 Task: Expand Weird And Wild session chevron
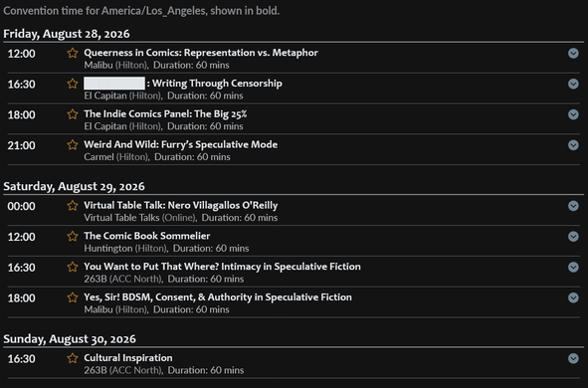(x=573, y=144)
